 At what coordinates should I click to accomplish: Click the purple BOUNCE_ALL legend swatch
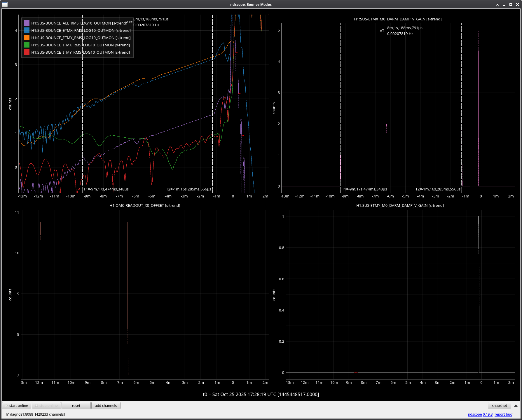pos(27,23)
